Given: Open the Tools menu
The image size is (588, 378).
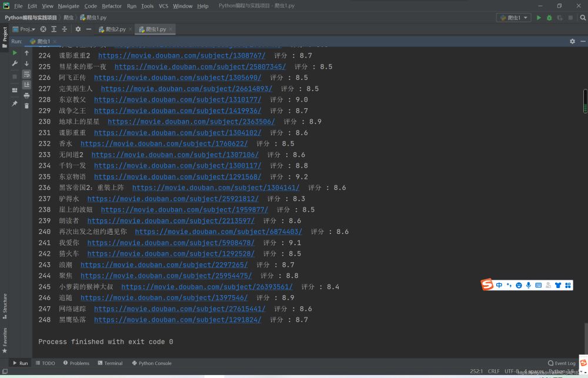Looking at the screenshot, I should click(148, 6).
